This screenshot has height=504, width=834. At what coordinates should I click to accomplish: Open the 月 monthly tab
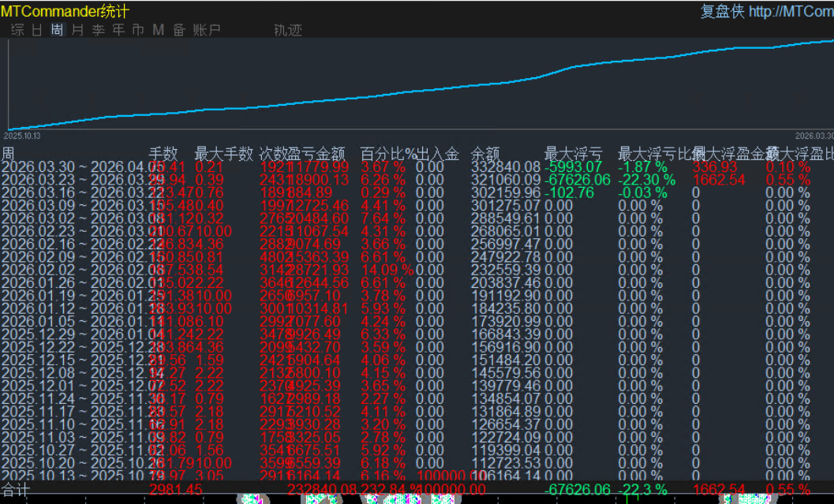click(77, 30)
